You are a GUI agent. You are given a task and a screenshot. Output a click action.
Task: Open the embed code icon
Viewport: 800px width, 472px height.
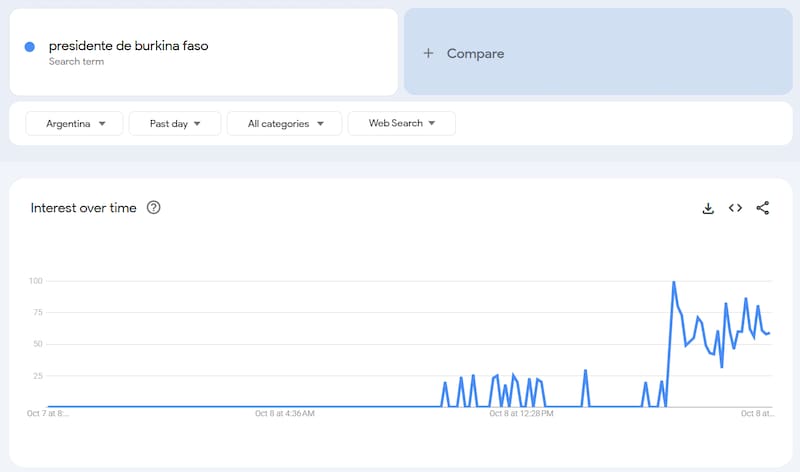point(735,208)
